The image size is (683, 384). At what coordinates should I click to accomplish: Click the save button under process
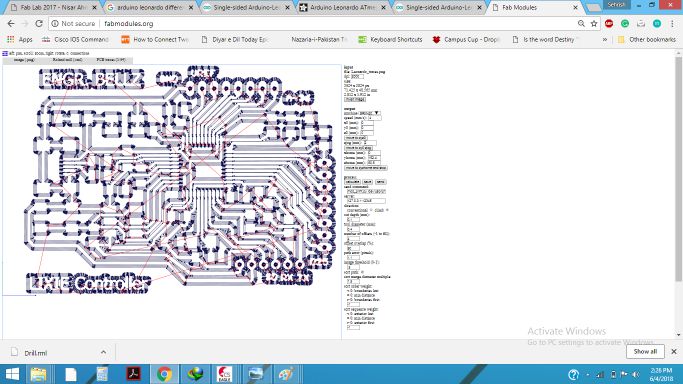(x=368, y=182)
